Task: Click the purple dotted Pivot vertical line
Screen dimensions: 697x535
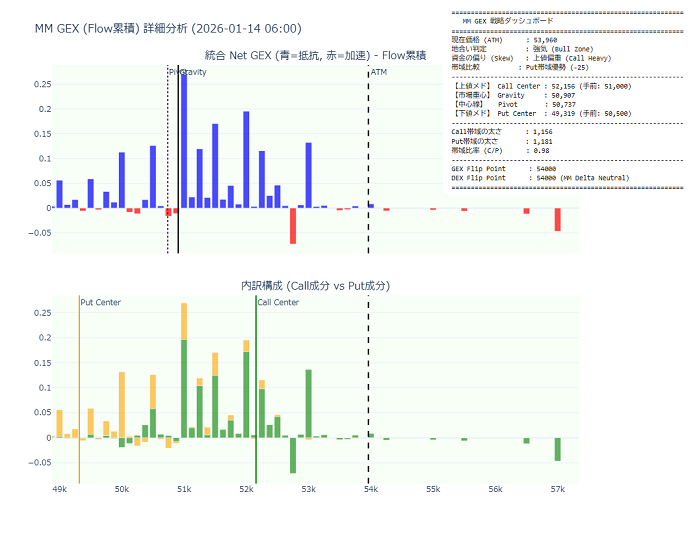Action: pos(168,160)
